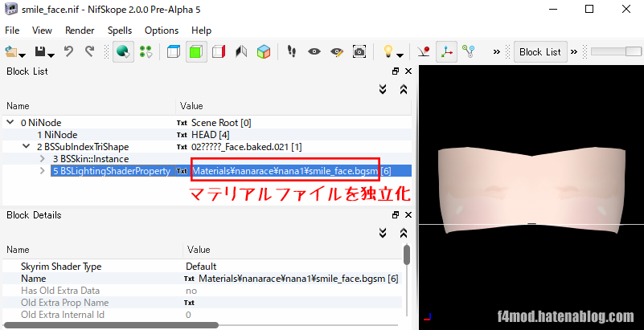Click the Default shader type value
Image resolution: width=644 pixels, height=330 pixels.
pyautogui.click(x=201, y=267)
